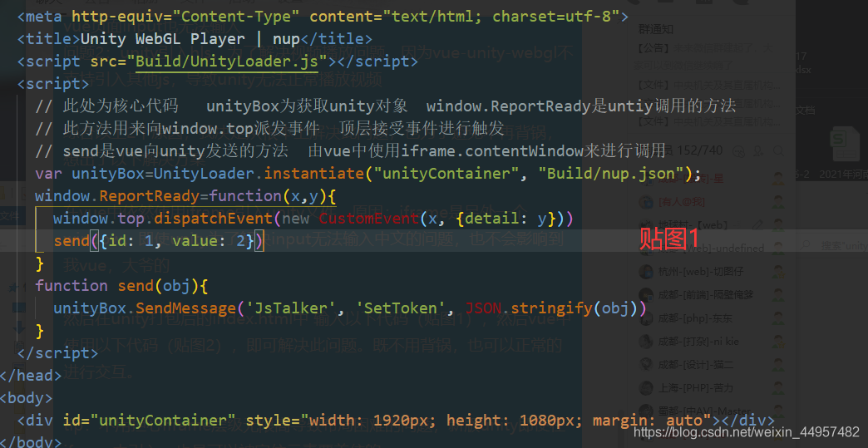Screen dimensions: 868x448
Task: Click the var unityBox=UnityLoader.instantiate line
Action: (368, 173)
